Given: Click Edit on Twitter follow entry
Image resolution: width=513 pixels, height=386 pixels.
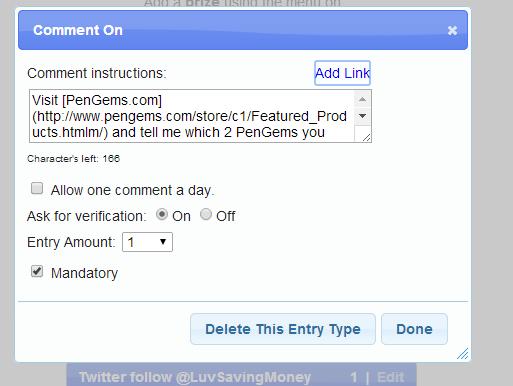Looking at the screenshot, I should [390, 377].
